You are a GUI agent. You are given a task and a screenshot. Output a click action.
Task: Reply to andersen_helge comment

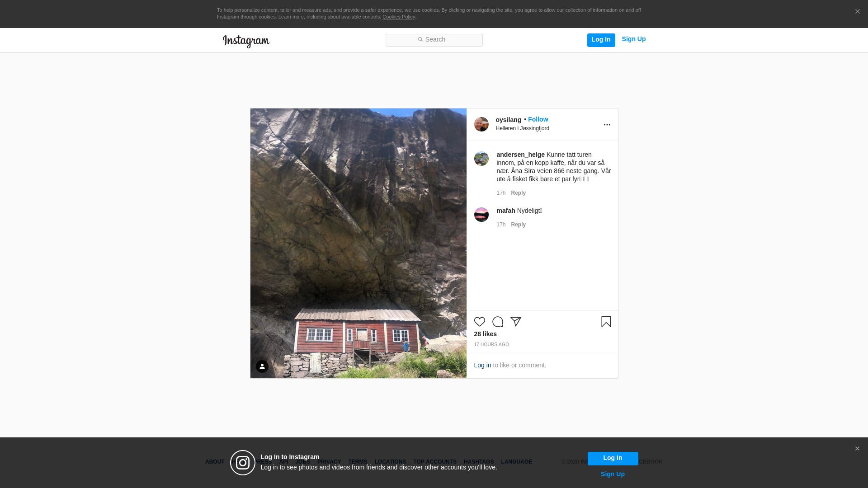(518, 193)
